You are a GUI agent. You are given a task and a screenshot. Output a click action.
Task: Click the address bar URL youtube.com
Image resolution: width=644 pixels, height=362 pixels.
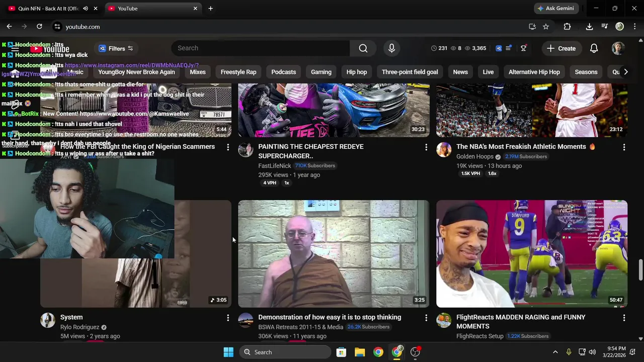point(83,27)
